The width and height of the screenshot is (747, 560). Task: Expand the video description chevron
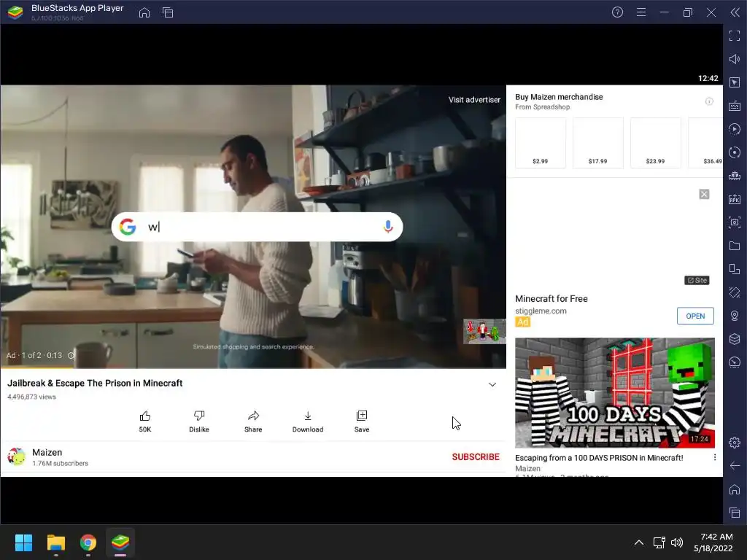click(492, 385)
